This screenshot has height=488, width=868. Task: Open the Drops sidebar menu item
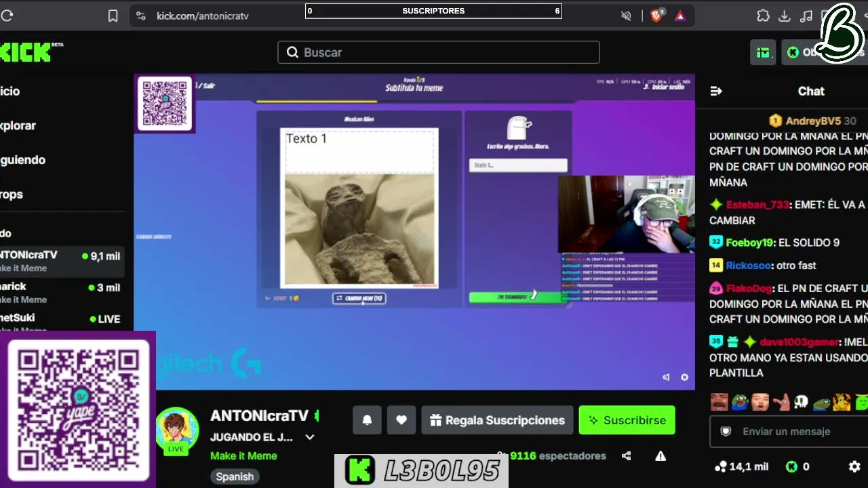pos(12,195)
